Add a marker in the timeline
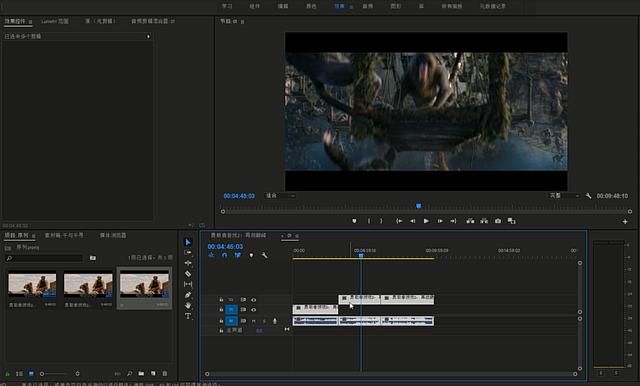 point(251,255)
